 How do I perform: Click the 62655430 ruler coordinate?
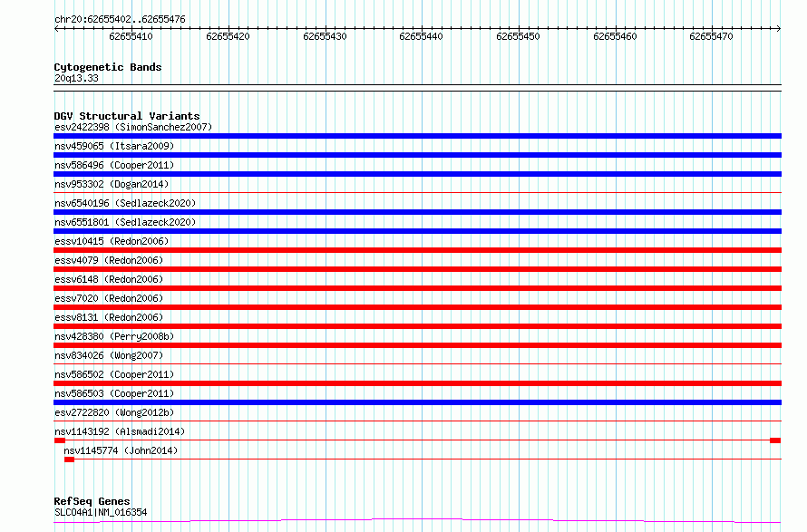325,36
